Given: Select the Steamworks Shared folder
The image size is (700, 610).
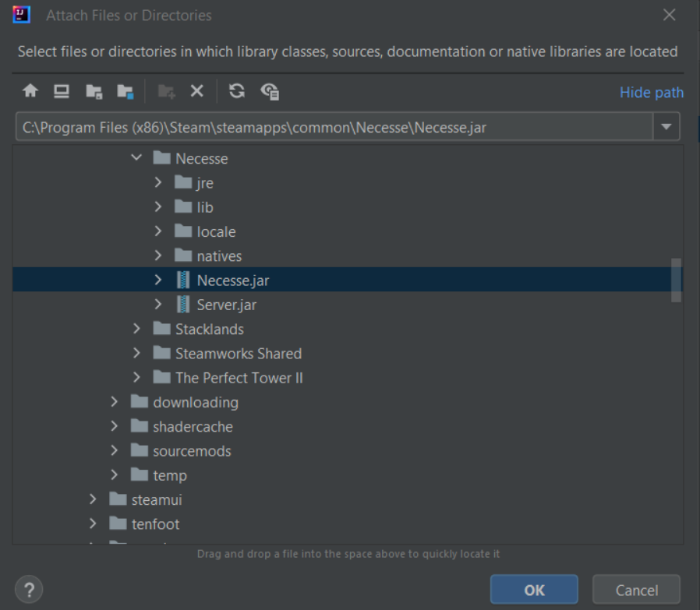Looking at the screenshot, I should 239,354.
